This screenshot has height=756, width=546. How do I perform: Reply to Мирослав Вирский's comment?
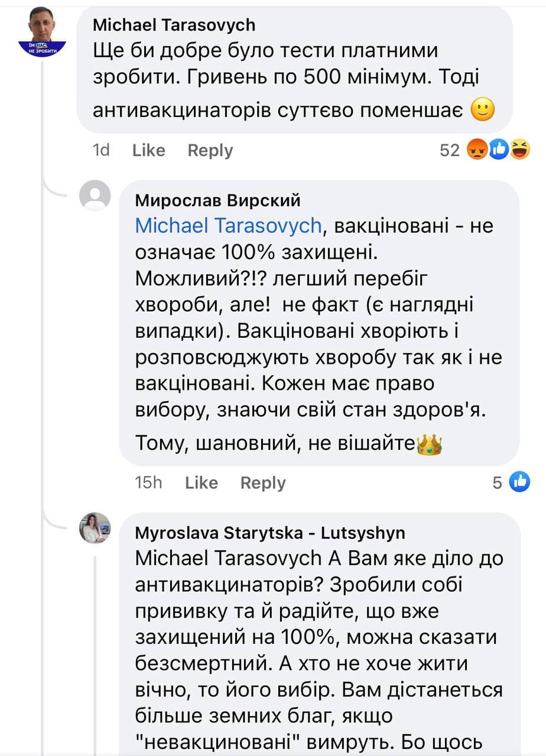pyautogui.click(x=262, y=483)
